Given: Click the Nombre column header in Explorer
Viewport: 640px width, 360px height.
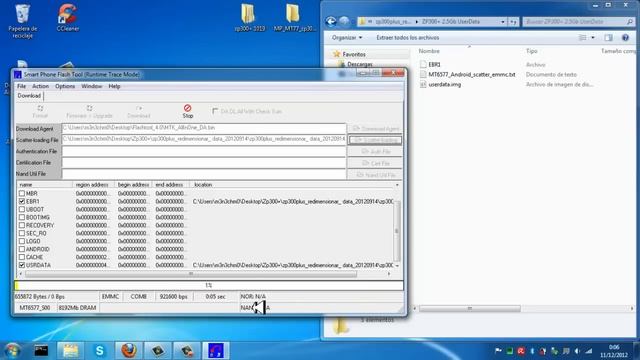Looking at the screenshot, I should (x=429, y=51).
